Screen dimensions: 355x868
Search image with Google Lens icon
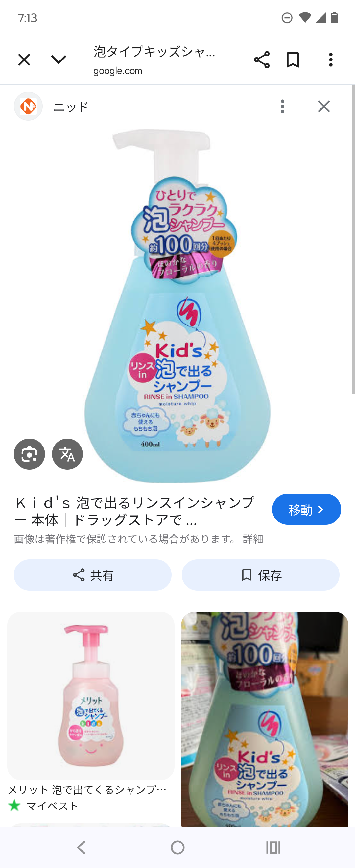29,454
